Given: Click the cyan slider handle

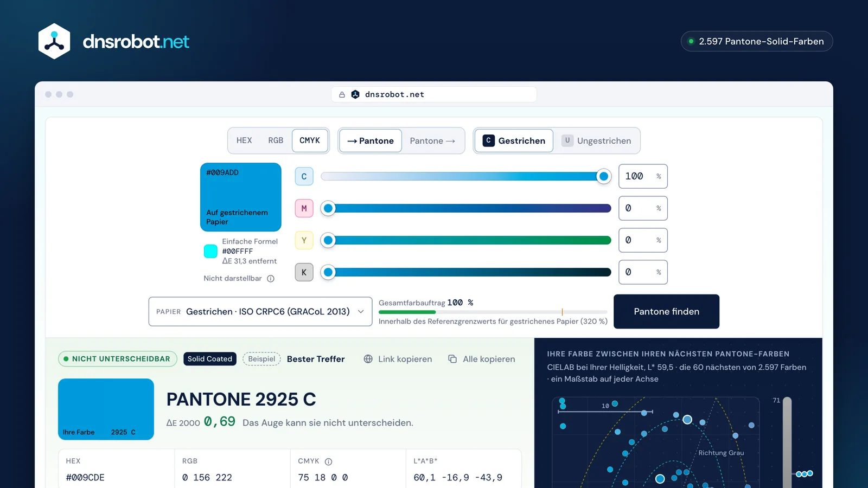Looking at the screenshot, I should [603, 176].
